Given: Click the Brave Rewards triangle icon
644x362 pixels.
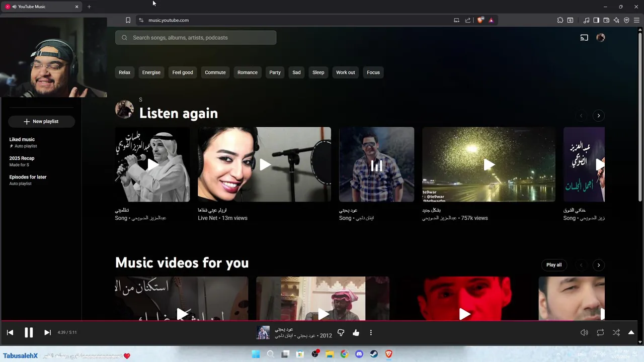Looking at the screenshot, I should pyautogui.click(x=491, y=20).
